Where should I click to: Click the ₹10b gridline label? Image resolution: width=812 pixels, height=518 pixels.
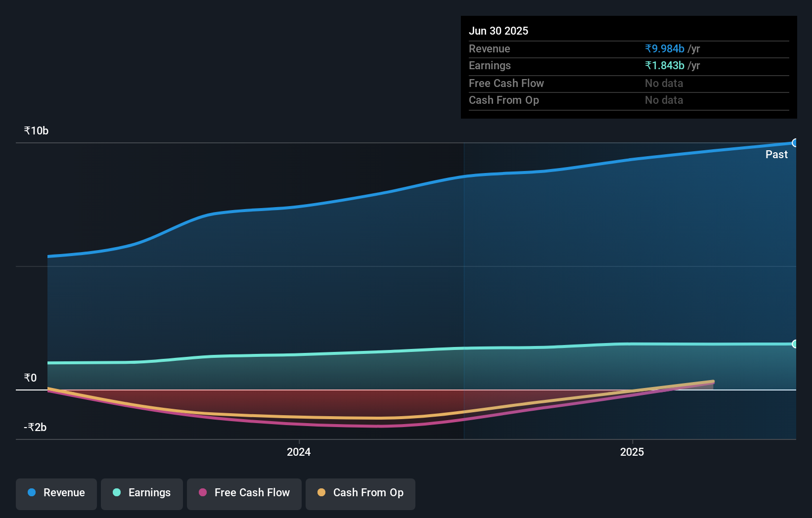coord(36,130)
